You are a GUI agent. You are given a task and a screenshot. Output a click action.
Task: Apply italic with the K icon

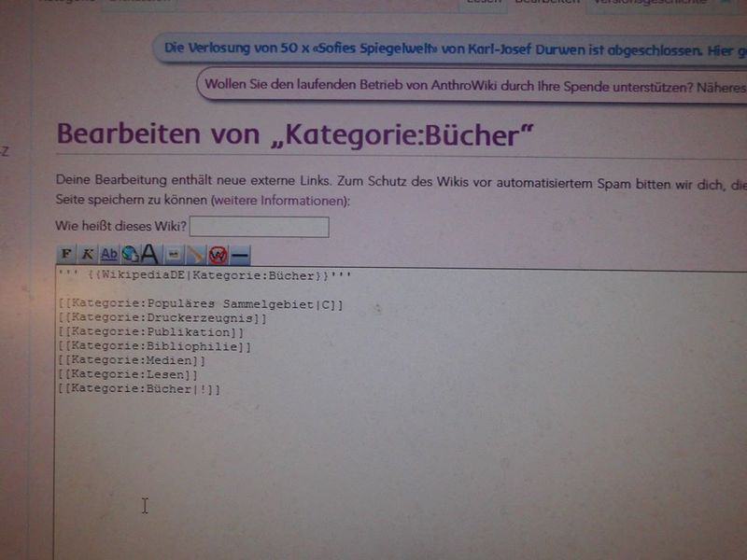click(x=87, y=254)
